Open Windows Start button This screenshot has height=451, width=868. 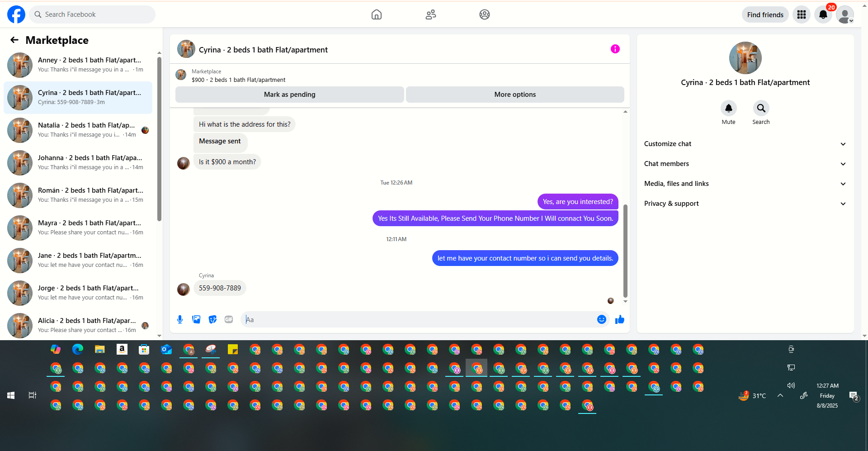tap(11, 395)
